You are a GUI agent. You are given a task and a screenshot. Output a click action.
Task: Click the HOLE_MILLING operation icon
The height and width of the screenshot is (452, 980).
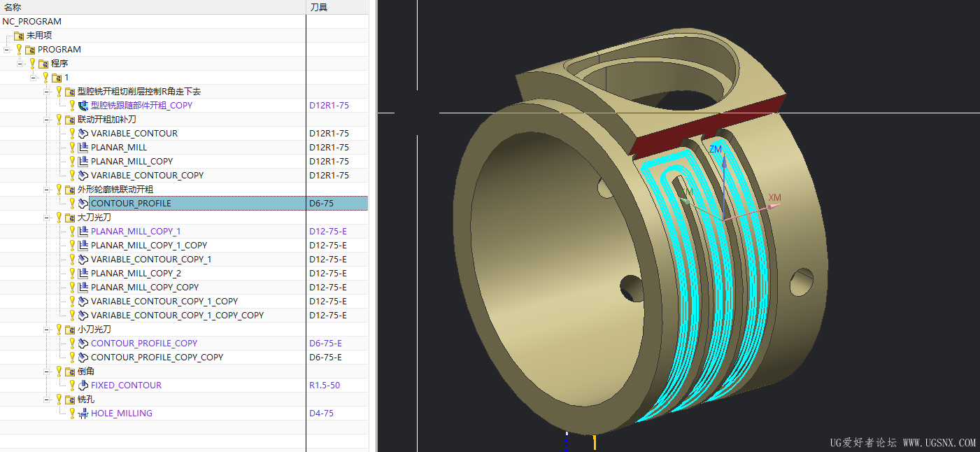pyautogui.click(x=83, y=414)
